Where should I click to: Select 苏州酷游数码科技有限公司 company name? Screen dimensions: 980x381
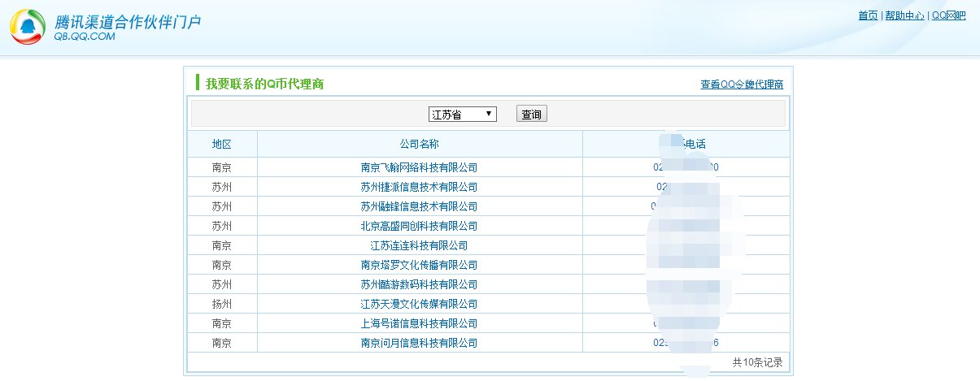pyautogui.click(x=419, y=284)
